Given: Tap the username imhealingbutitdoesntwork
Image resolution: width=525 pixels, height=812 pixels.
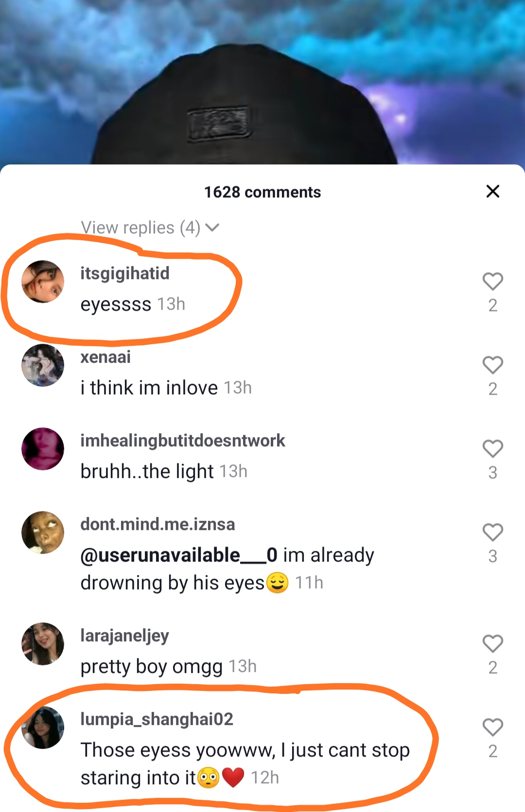Looking at the screenshot, I should (183, 441).
